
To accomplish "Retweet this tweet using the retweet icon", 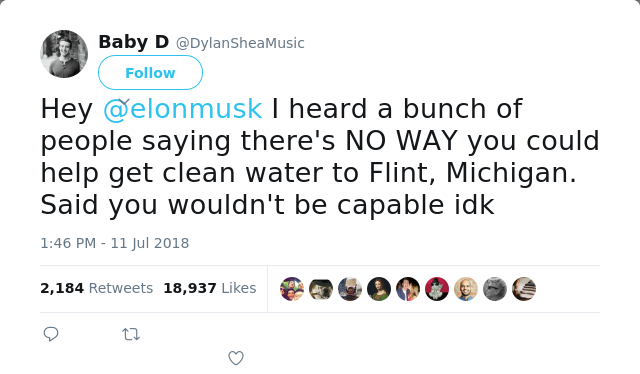I will (x=131, y=334).
